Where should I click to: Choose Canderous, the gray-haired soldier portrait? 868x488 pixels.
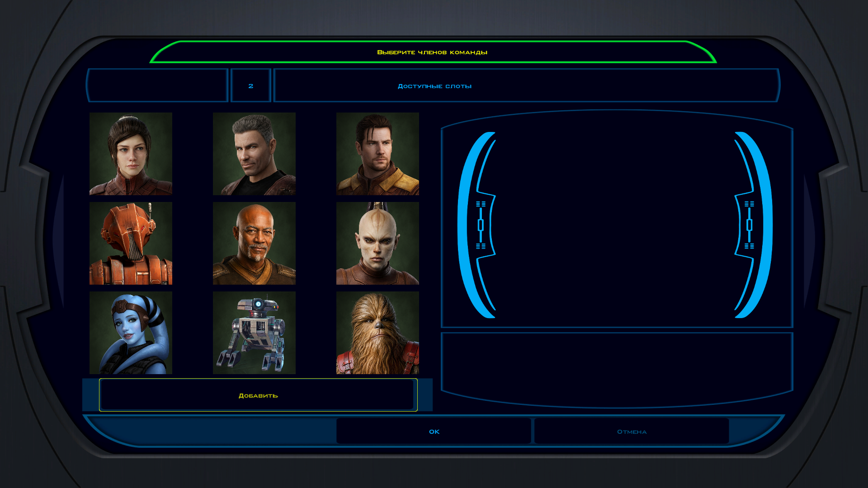pos(254,154)
